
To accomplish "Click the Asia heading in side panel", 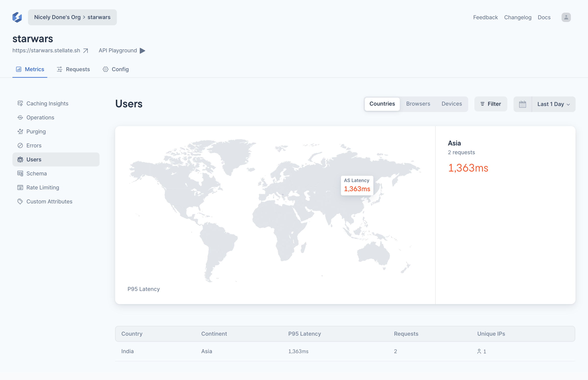I will pyautogui.click(x=454, y=143).
